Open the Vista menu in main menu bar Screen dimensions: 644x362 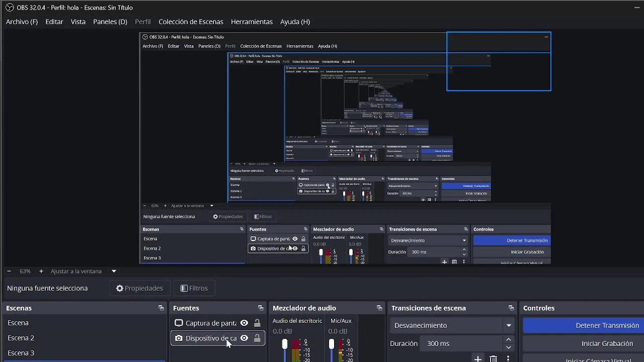[78, 22]
